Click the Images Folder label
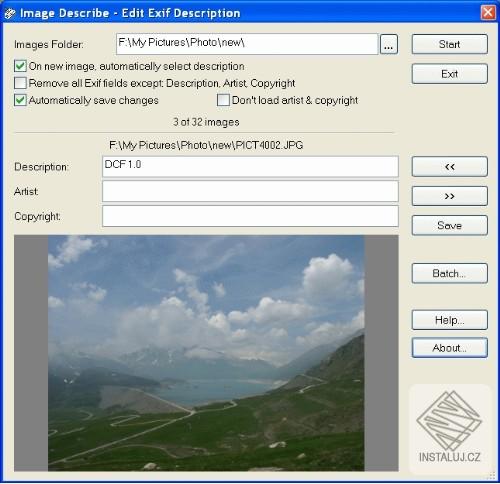500x484 pixels. pos(49,44)
